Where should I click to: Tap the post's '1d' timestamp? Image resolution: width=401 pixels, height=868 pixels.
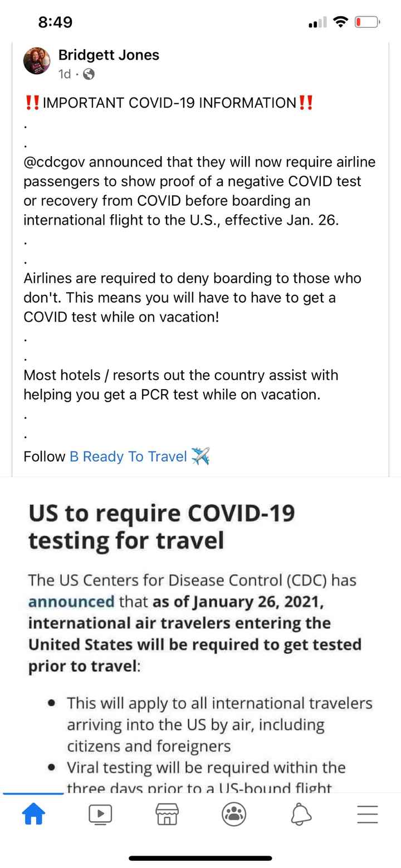click(65, 74)
